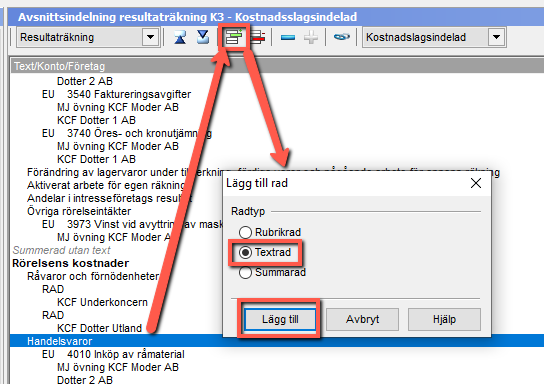Close the Lägg till rad dialog

(x=476, y=183)
